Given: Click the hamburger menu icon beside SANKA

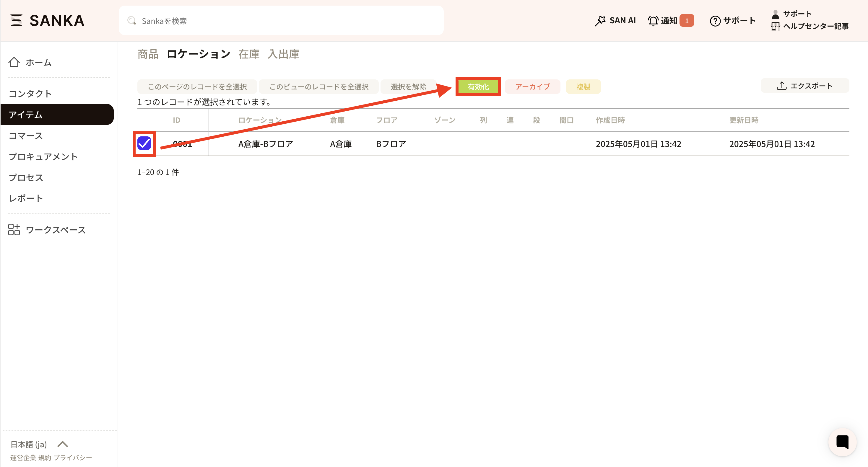Looking at the screenshot, I should click(16, 20).
